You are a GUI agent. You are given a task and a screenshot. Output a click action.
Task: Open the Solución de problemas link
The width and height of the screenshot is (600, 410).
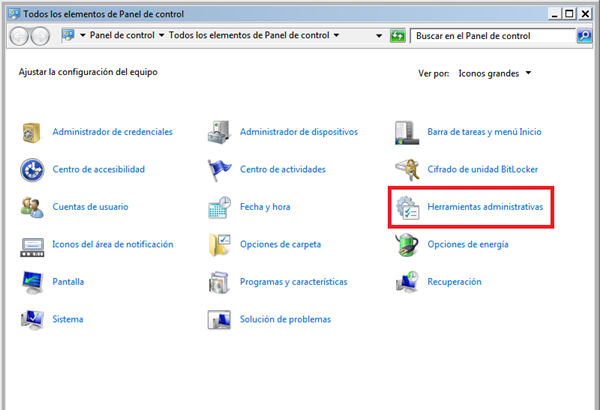point(285,320)
